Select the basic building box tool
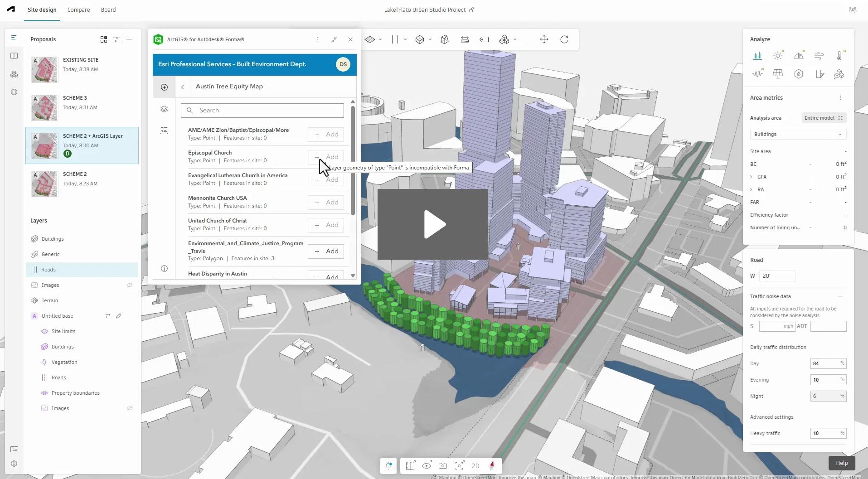868x479 pixels. [420, 39]
